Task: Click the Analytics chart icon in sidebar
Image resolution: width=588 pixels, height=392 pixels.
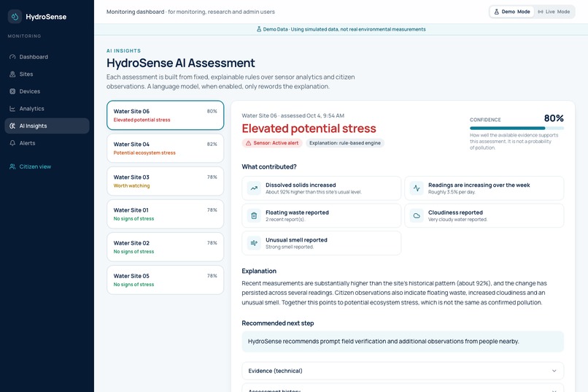Action: pos(12,109)
